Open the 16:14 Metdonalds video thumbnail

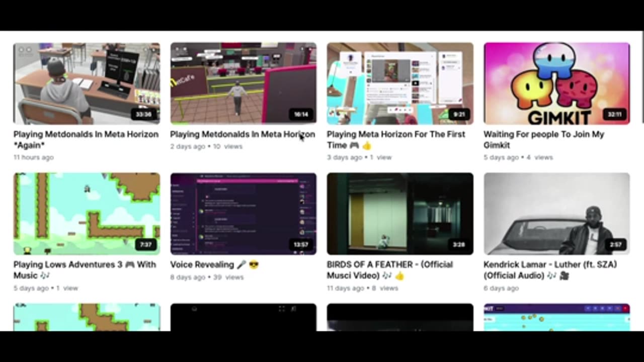pos(243,83)
